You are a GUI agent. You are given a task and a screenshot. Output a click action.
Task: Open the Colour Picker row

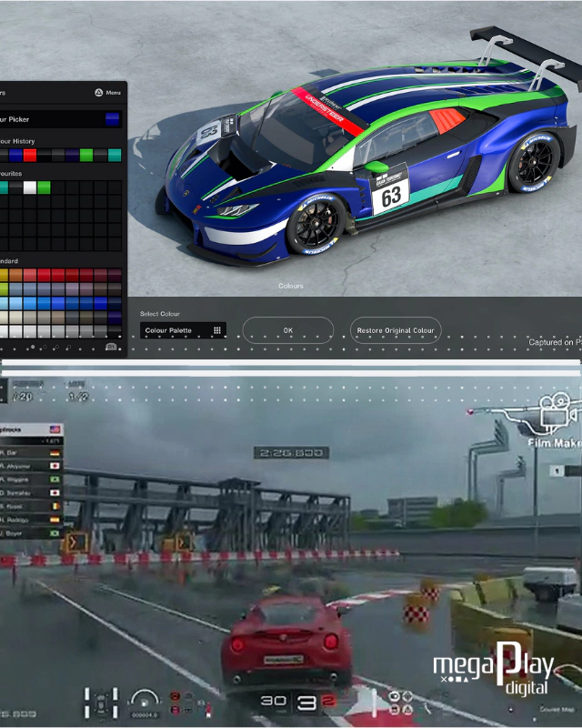[61, 119]
